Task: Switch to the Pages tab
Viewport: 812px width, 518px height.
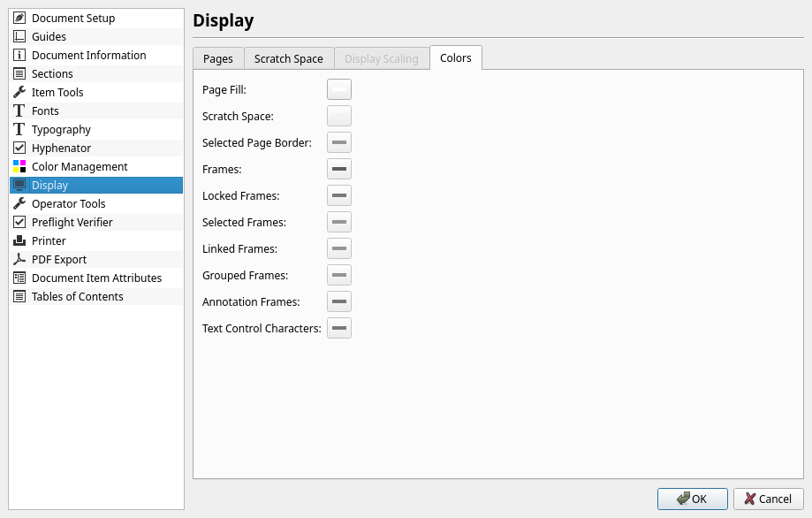Action: click(x=218, y=59)
